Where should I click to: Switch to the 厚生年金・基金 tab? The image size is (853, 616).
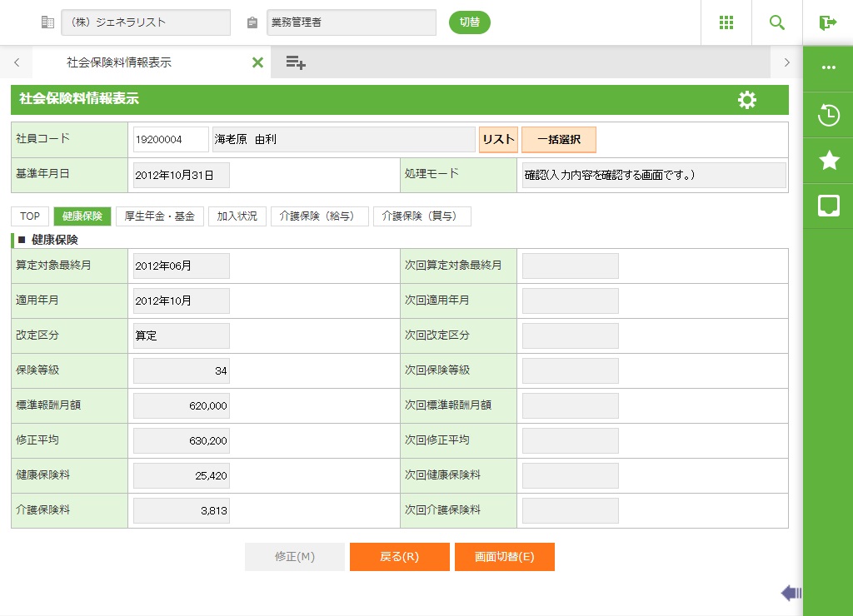point(159,216)
